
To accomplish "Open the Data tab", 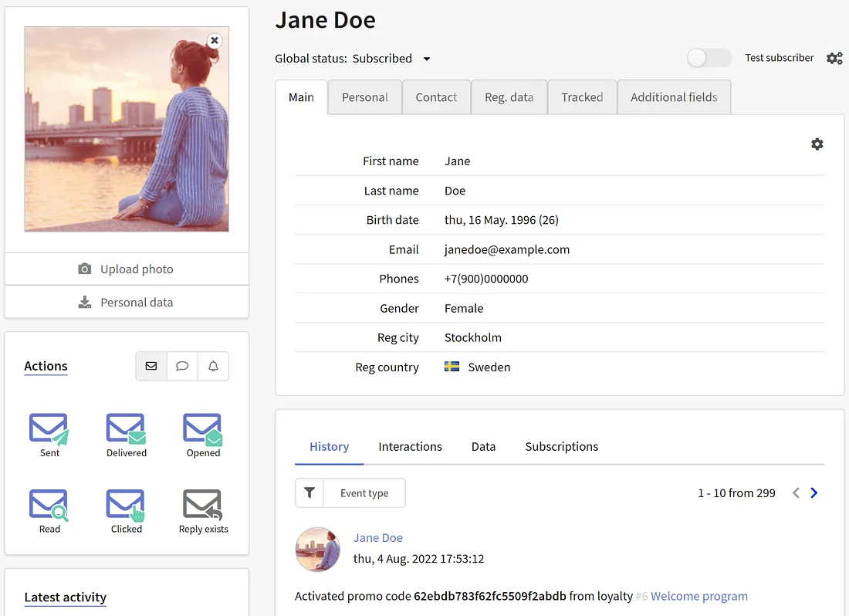I will click(x=483, y=447).
